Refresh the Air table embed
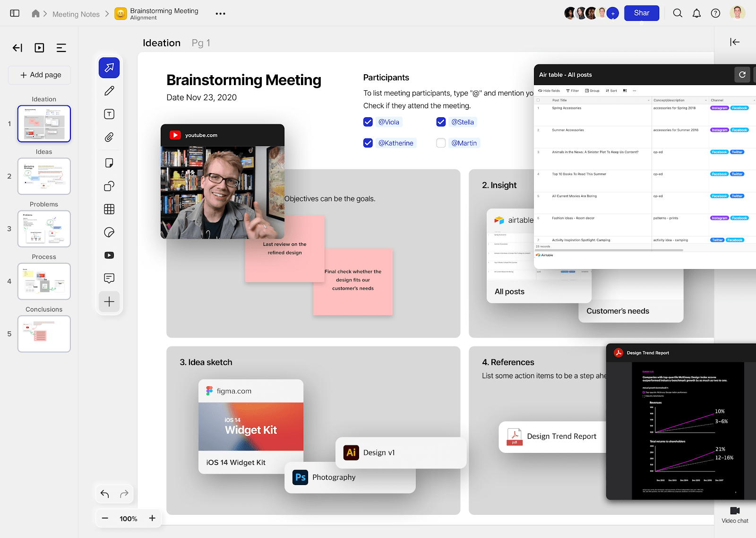This screenshot has height=538, width=756. [x=742, y=75]
